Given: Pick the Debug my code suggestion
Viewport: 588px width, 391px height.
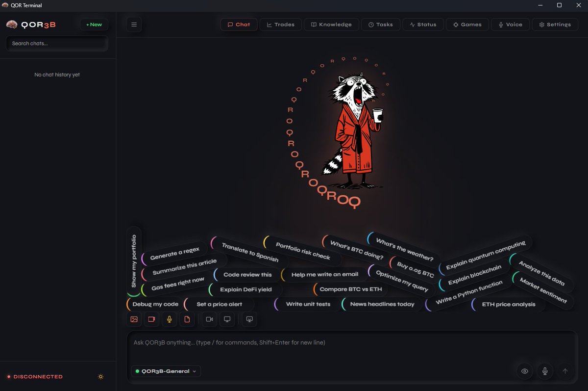Looking at the screenshot, I should pos(155,304).
